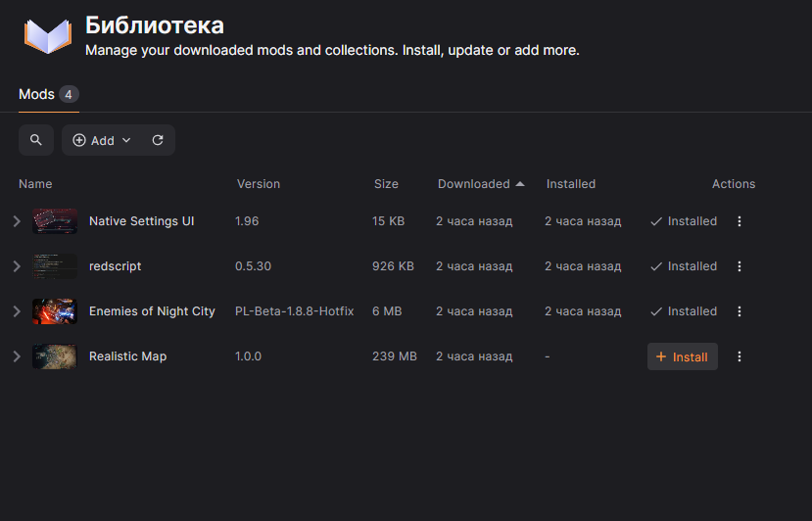Toggle the Installed status of Enemies of Night City
The width and height of the screenshot is (812, 521).
pyautogui.click(x=684, y=311)
